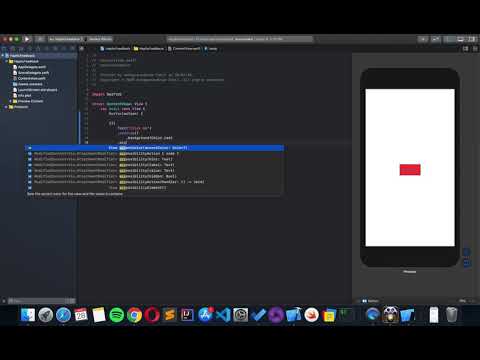
Task: Choose accessibility(value:) completion suggestion
Action: (x=155, y=170)
